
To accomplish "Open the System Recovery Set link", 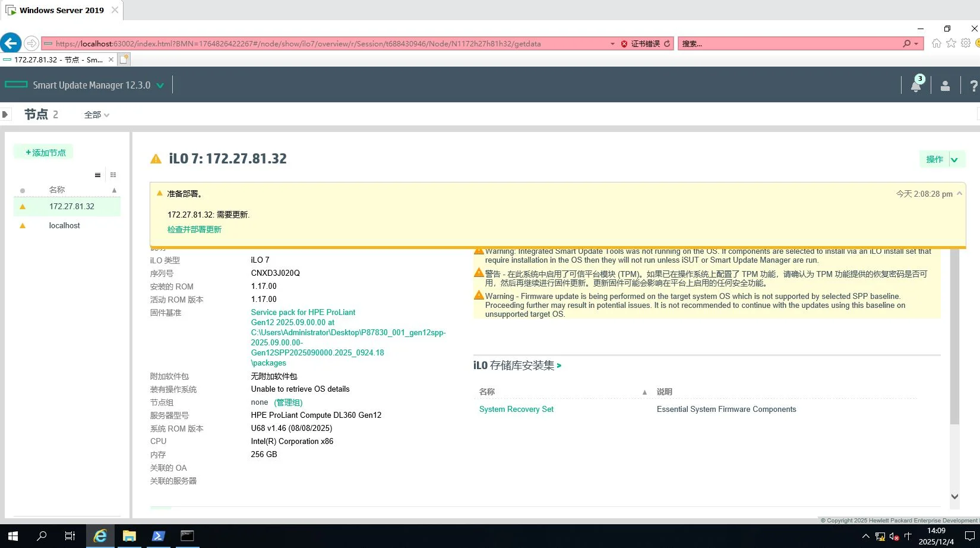I will coord(516,409).
